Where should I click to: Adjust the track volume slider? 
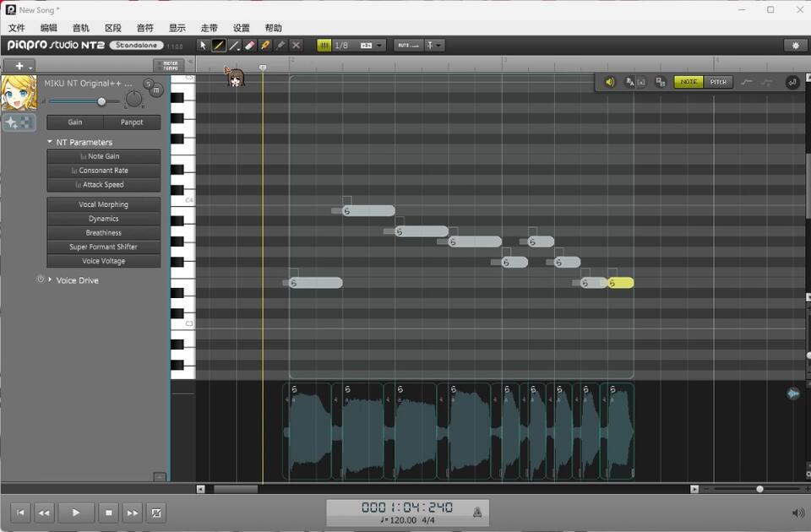pos(102,101)
